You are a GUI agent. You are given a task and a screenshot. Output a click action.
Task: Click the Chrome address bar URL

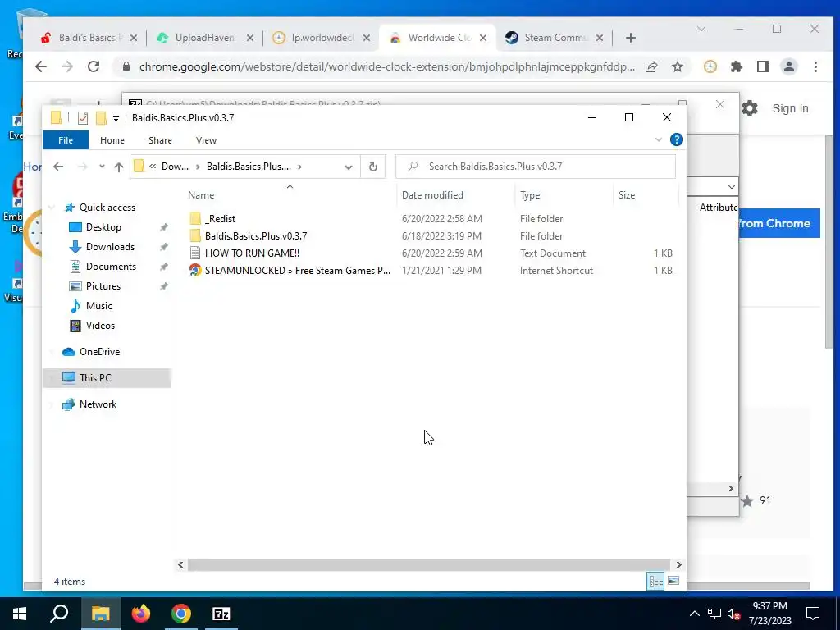point(387,67)
